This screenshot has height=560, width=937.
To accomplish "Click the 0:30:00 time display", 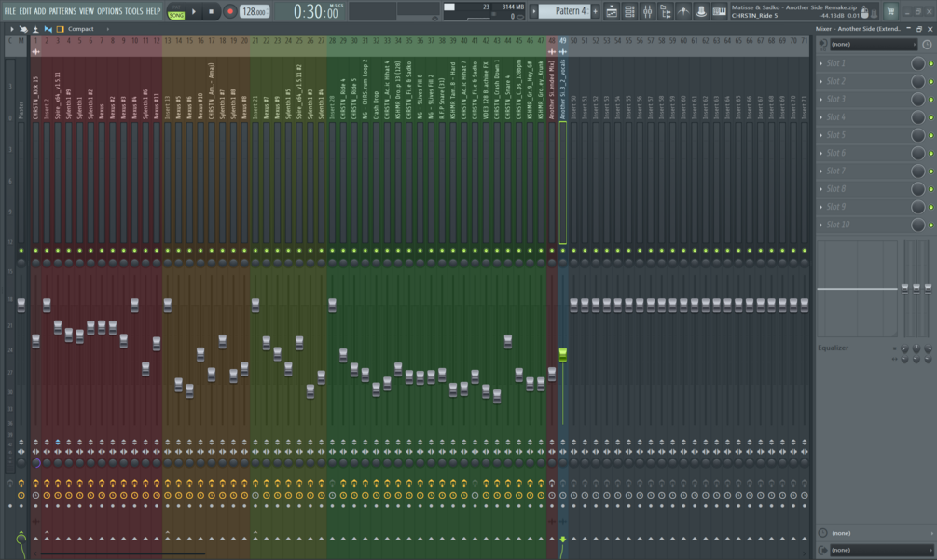I will pyautogui.click(x=316, y=11).
